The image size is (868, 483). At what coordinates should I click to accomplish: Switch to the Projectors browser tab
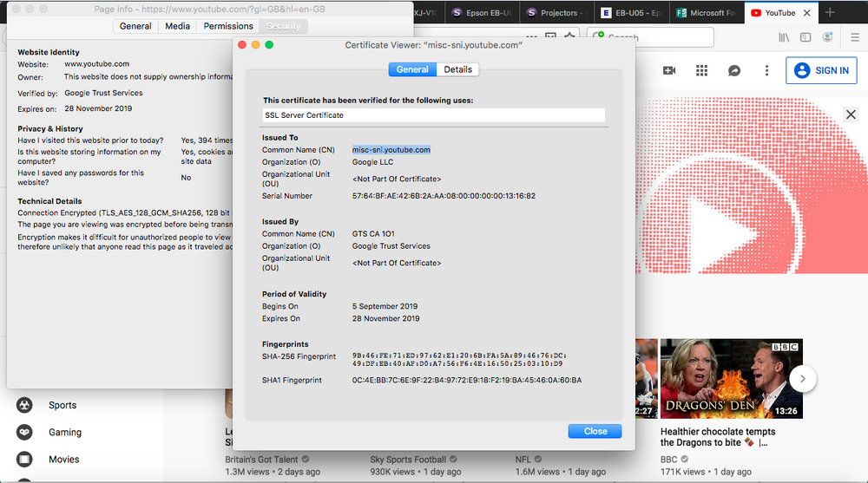[556, 13]
